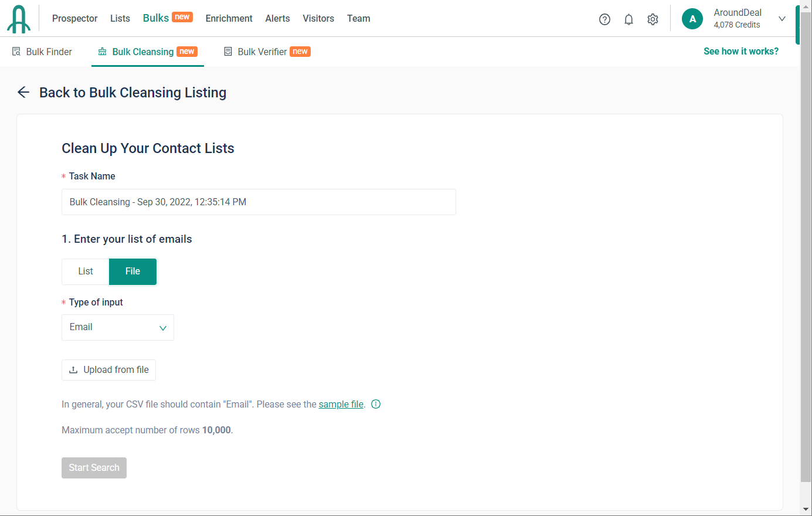Viewport: 812px width, 516px height.
Task: Click the info icon beside sample file
Action: (x=376, y=404)
